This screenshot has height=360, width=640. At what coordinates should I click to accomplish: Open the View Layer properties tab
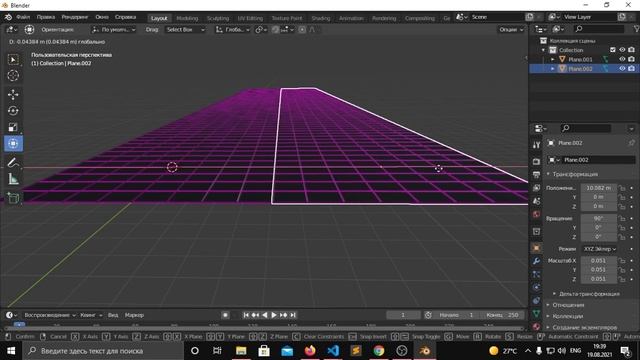(536, 188)
